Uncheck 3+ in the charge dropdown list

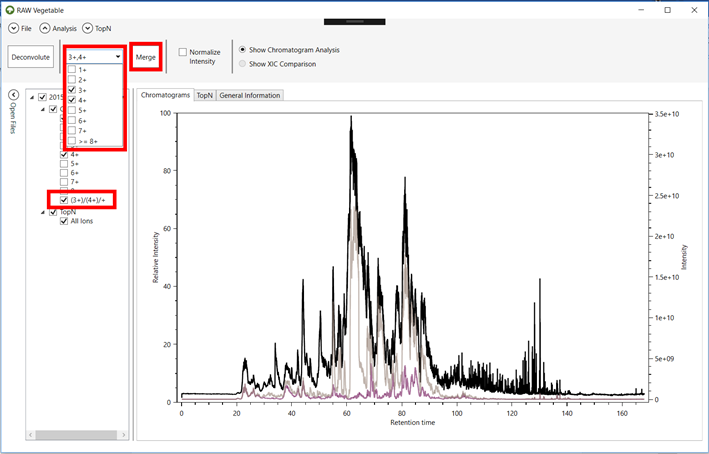(72, 90)
